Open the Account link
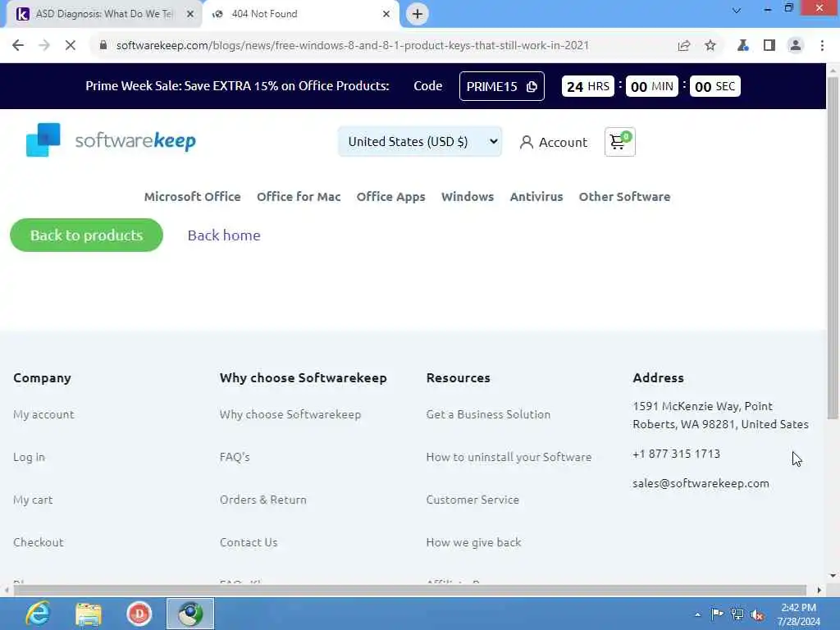This screenshot has width=840, height=630. (x=554, y=143)
